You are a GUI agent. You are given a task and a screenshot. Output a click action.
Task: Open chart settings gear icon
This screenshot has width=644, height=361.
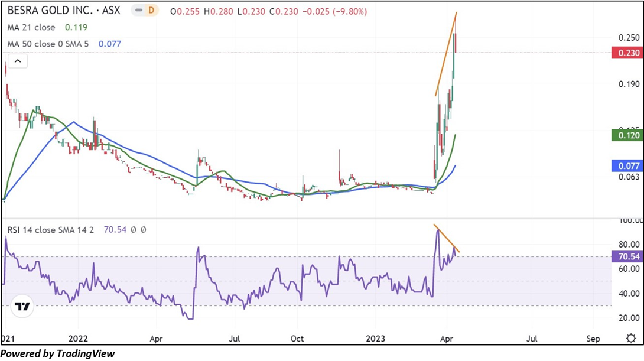631,339
